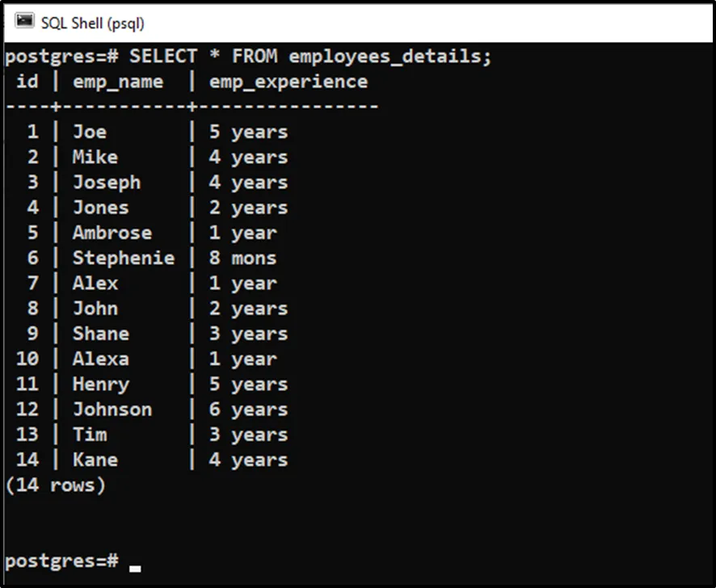Image resolution: width=716 pixels, height=588 pixels.
Task: Click the blinking cursor at the bottom prompt
Action: pos(135,565)
